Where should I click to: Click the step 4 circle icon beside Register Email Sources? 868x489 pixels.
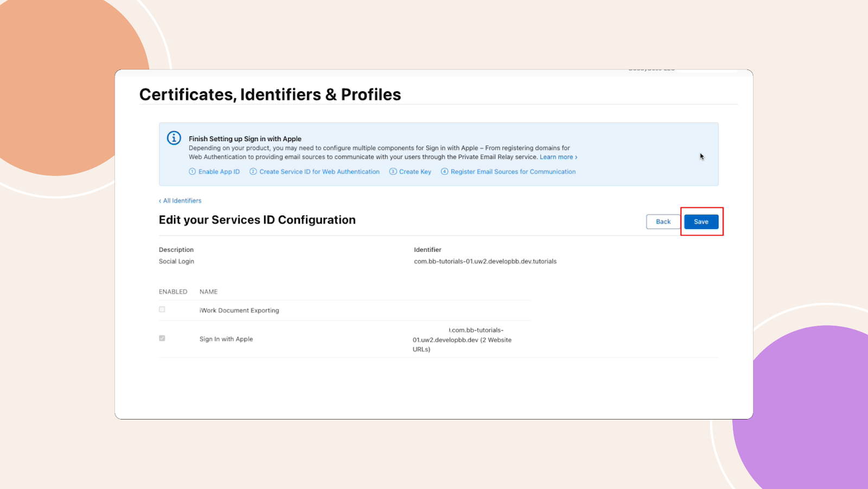point(444,172)
